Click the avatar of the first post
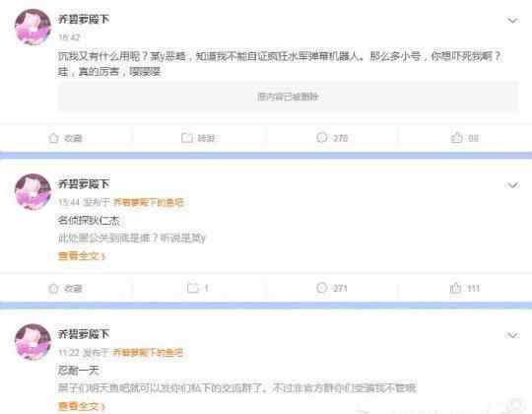This screenshot has width=532, height=414. click(x=33, y=27)
